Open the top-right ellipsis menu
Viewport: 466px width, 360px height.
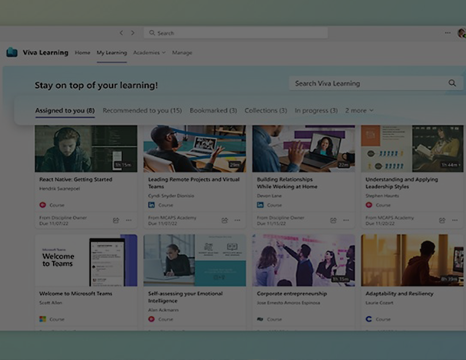click(x=448, y=33)
